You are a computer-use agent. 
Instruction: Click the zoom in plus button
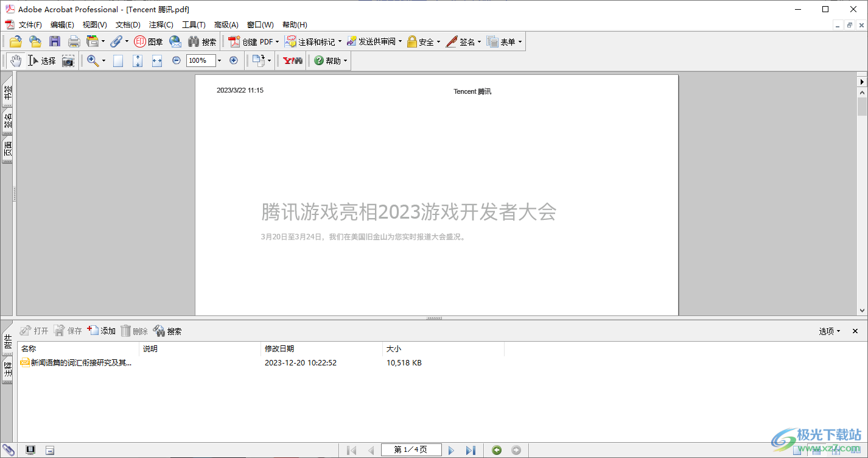(234, 60)
